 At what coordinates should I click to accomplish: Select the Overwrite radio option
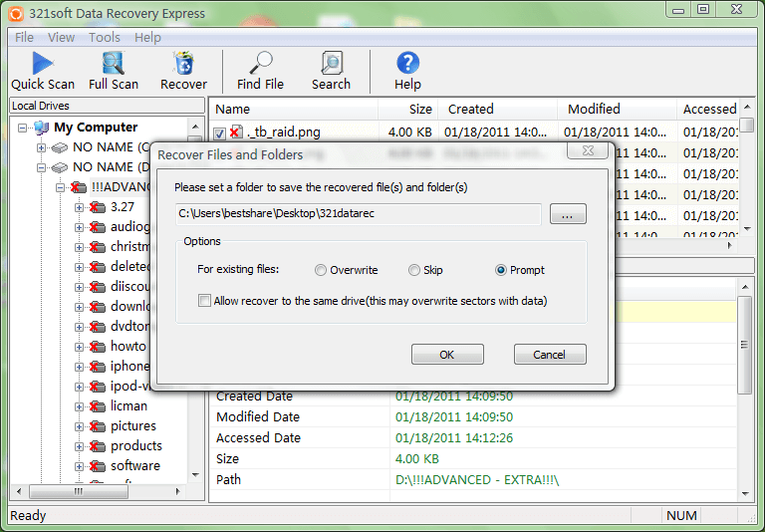(x=320, y=270)
